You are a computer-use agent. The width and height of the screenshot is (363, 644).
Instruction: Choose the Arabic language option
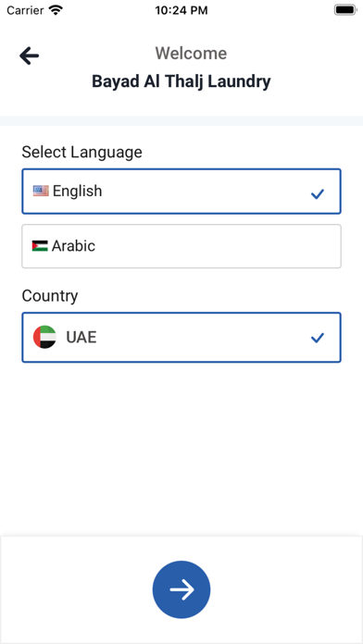(x=181, y=246)
